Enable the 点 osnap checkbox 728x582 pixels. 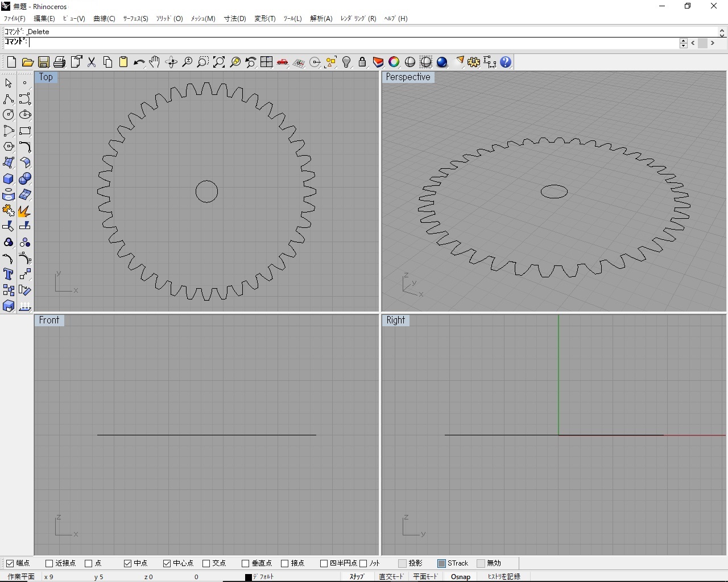tap(88, 563)
